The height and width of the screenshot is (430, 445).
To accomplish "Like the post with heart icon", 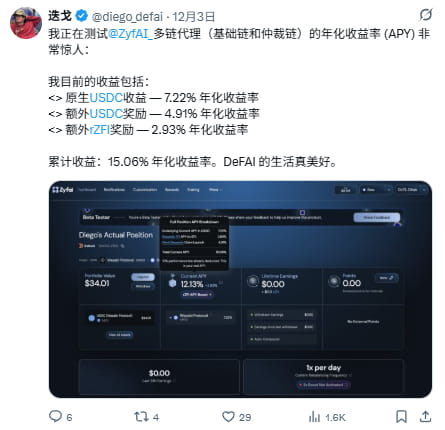I will [228, 416].
